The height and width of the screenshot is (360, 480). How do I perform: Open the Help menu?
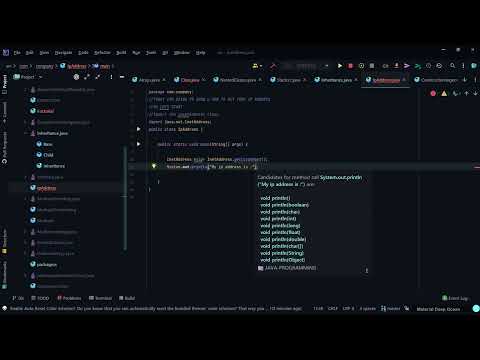coord(200,53)
